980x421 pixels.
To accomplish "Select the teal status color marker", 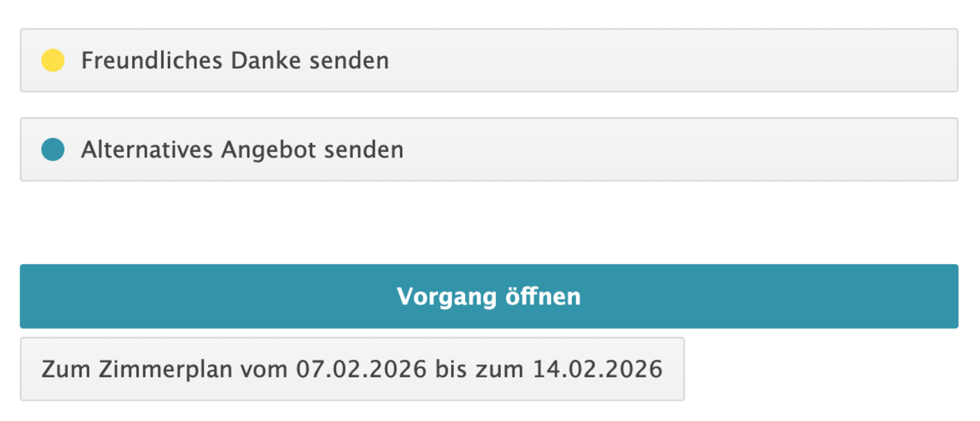I will click(53, 150).
